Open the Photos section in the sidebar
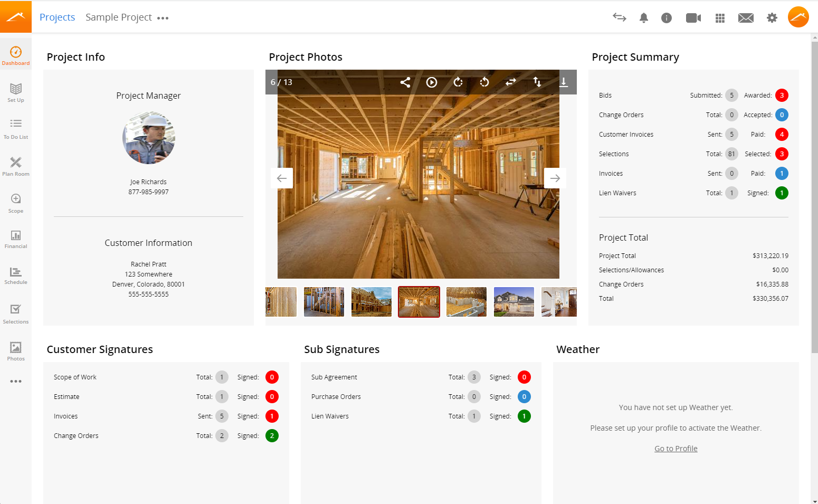 coord(16,351)
